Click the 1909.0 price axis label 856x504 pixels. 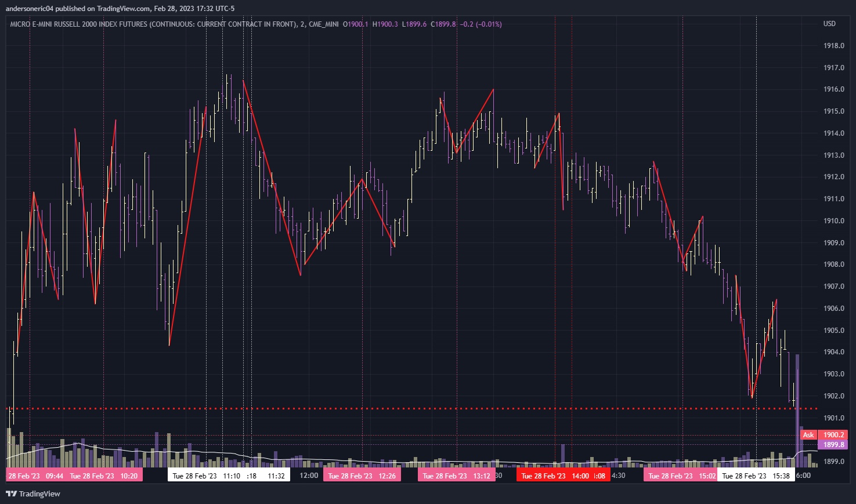click(x=834, y=243)
